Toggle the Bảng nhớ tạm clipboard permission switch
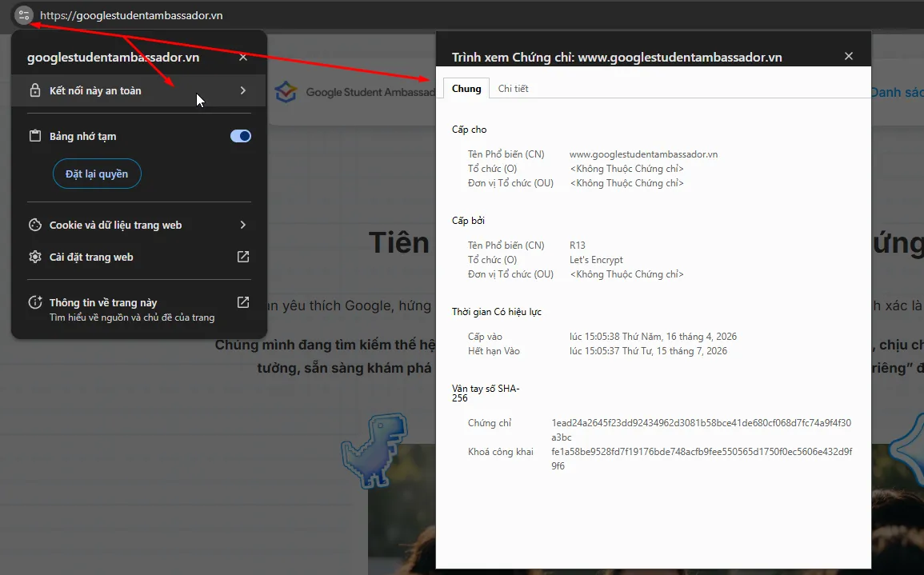 pyautogui.click(x=241, y=136)
